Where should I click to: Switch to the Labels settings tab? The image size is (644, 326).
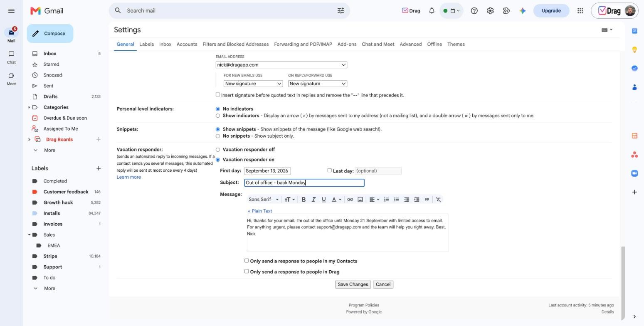click(x=146, y=44)
